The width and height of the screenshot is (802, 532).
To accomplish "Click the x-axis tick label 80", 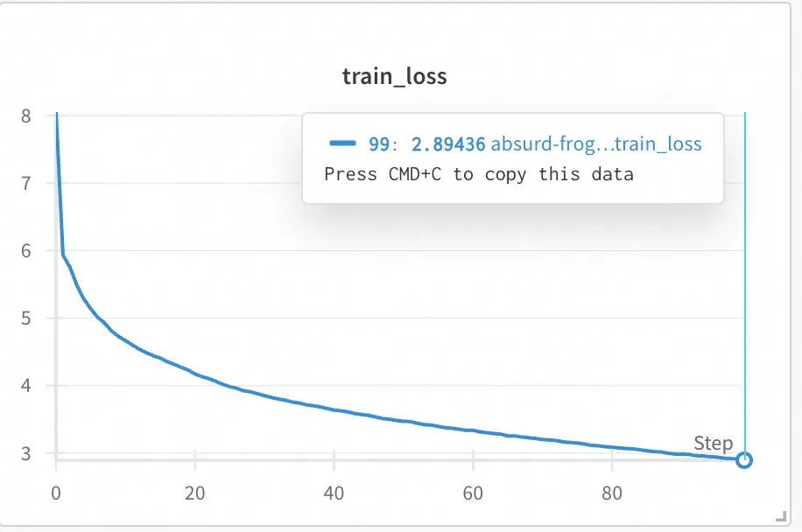I will tap(612, 493).
